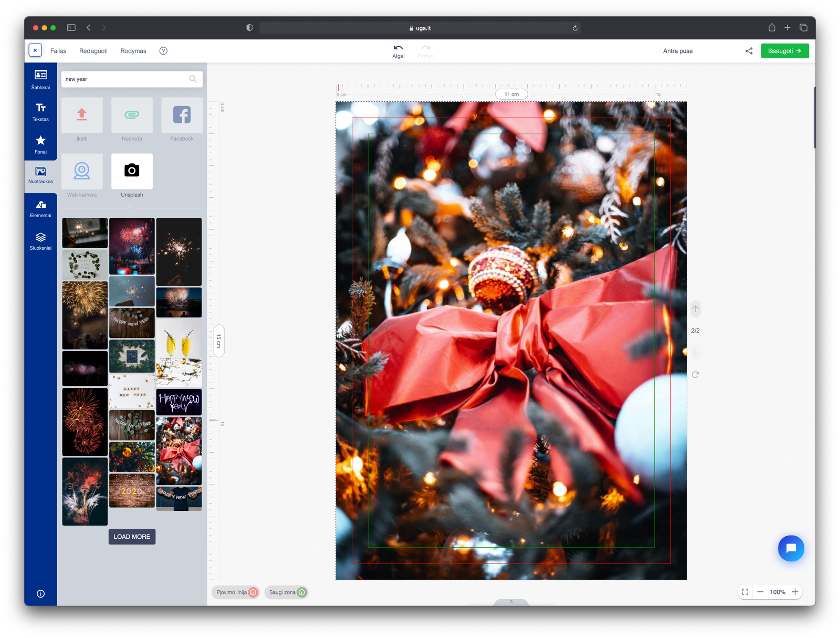Toggle the Saugi zona safe area
Viewport: 840px width, 638px height.
[286, 592]
